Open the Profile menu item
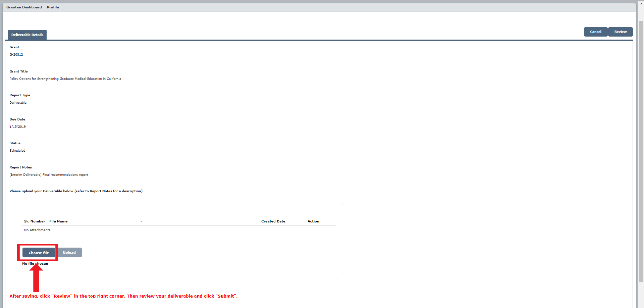Image resolution: width=644 pixels, height=308 pixels. coord(53,7)
